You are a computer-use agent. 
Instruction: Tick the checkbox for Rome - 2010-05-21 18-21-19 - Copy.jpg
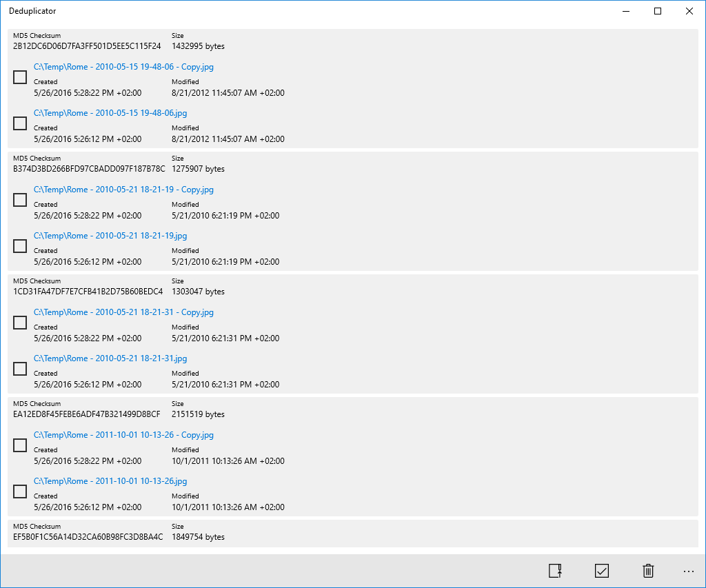click(20, 200)
